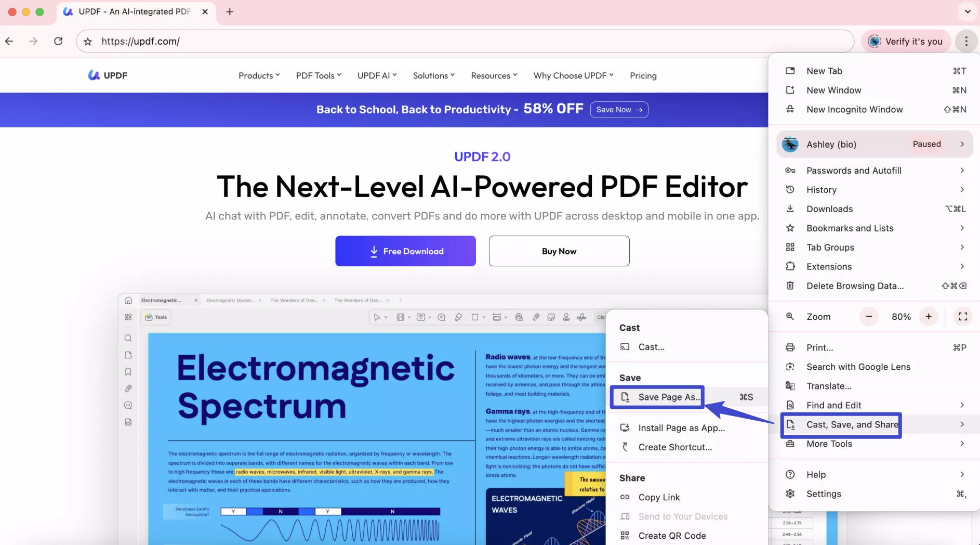Open the Cast, Save, and Share submenu
Viewport: 980px width, 545px height.
click(x=852, y=425)
